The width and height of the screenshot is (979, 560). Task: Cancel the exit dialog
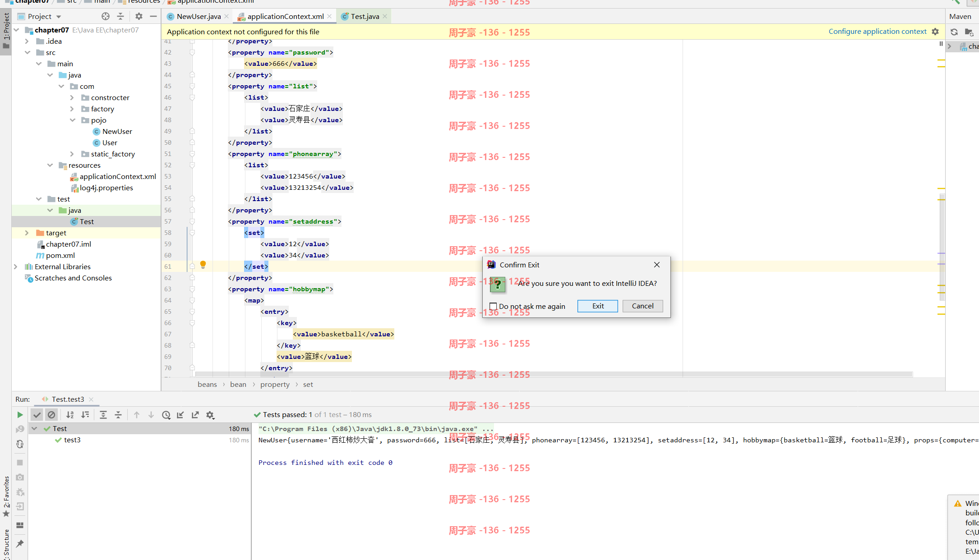(x=642, y=306)
